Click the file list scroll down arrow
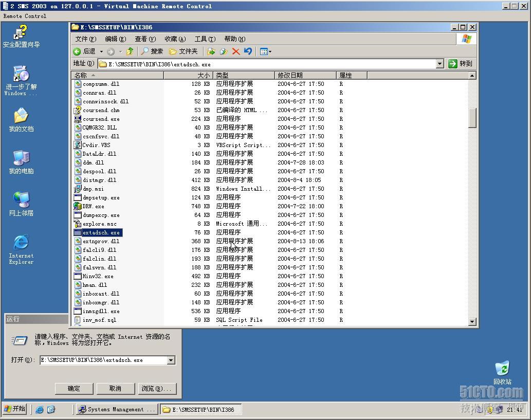This screenshot has height=420, width=531. pyautogui.click(x=472, y=321)
